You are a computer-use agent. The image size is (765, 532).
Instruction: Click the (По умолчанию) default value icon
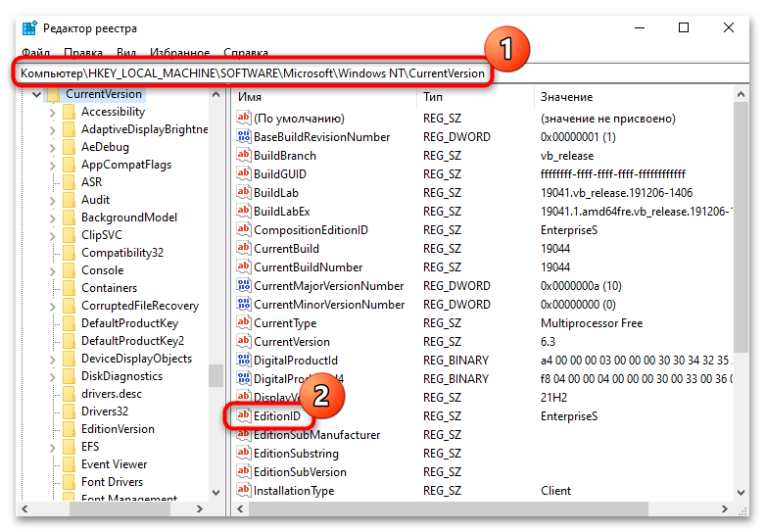tap(244, 119)
